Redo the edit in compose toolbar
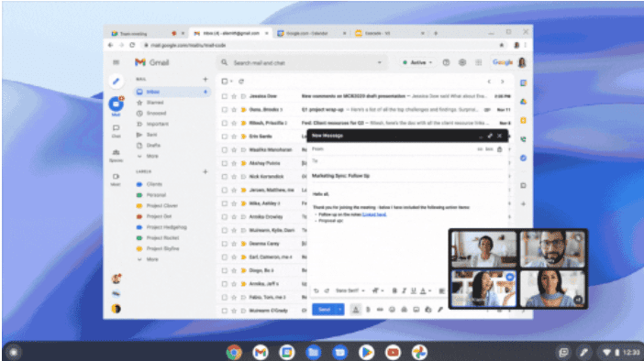This screenshot has height=361, width=644. [x=327, y=290]
